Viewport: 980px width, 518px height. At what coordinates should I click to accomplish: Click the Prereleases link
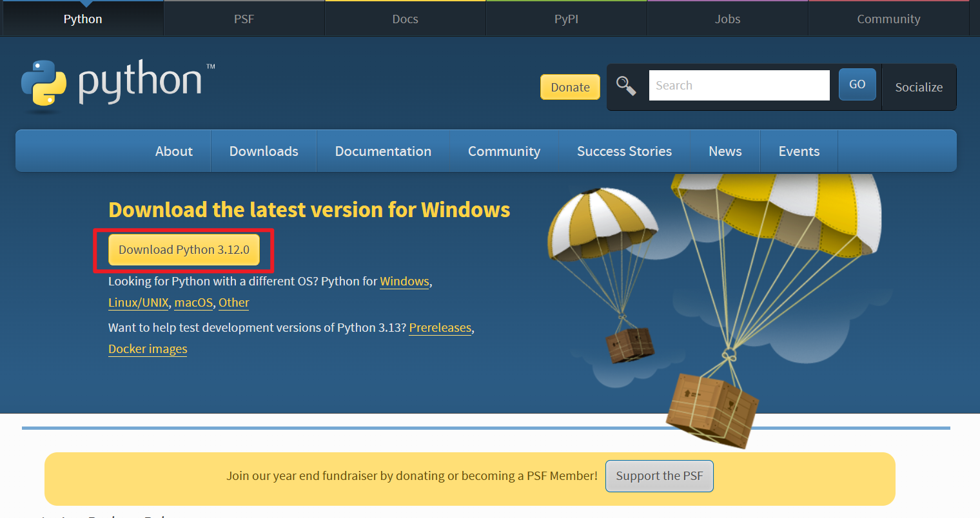pos(440,327)
